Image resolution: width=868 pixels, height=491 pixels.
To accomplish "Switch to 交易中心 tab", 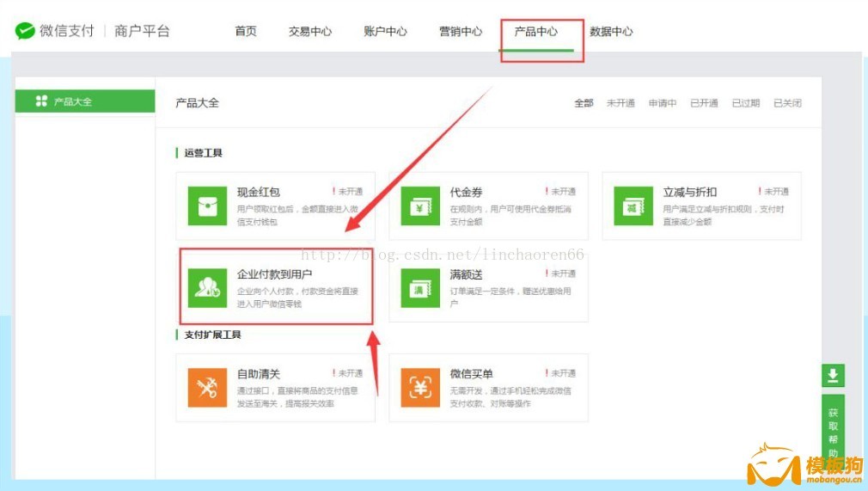I will (x=310, y=31).
